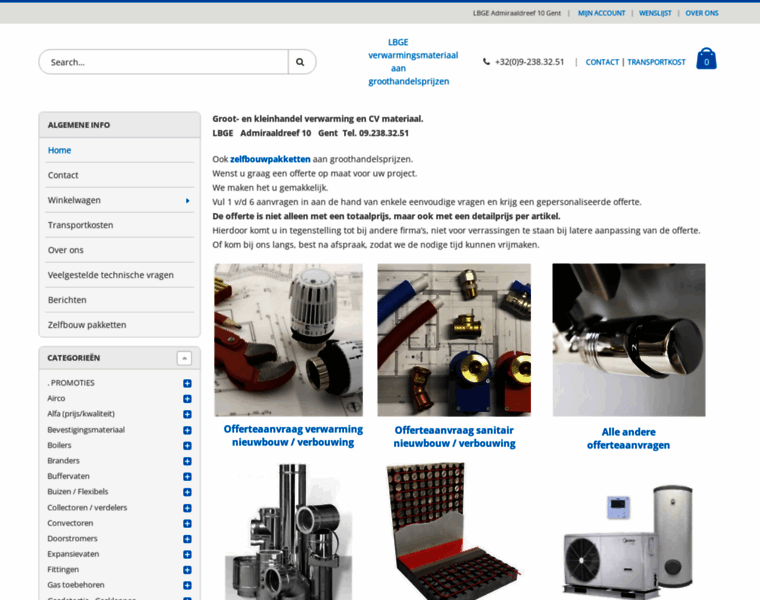Click the phone icon beside the number
The height and width of the screenshot is (600, 760).
coord(486,62)
